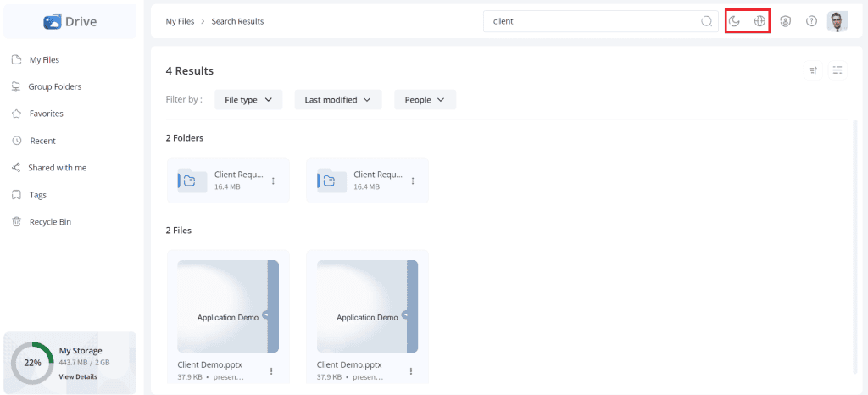Click the magnifier icon in the search box
Screen dimensions: 868x395
coord(706,21)
